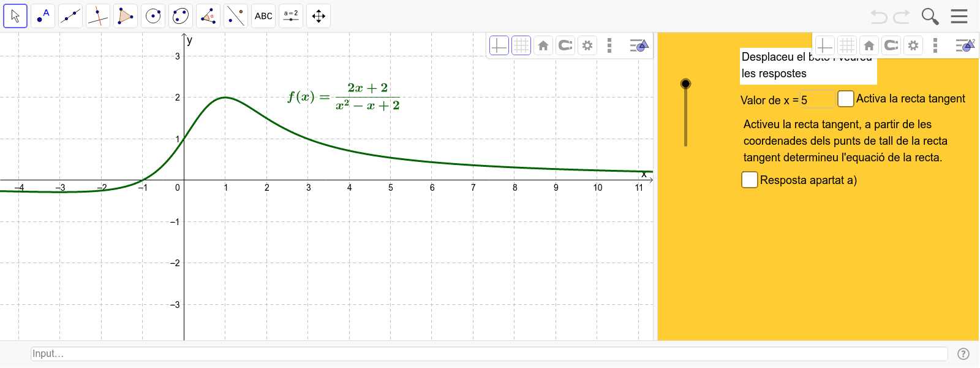Collapse left view style bar button
The image size is (980, 368).
pos(639,45)
